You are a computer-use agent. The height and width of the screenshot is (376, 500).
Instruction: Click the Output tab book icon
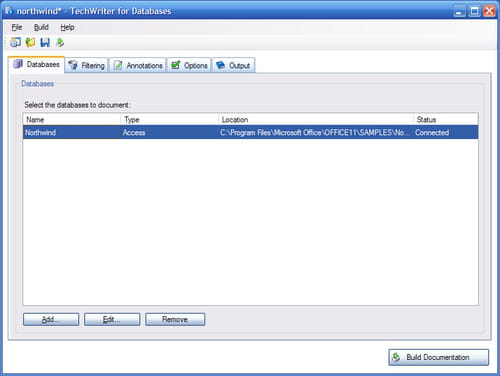pos(220,65)
